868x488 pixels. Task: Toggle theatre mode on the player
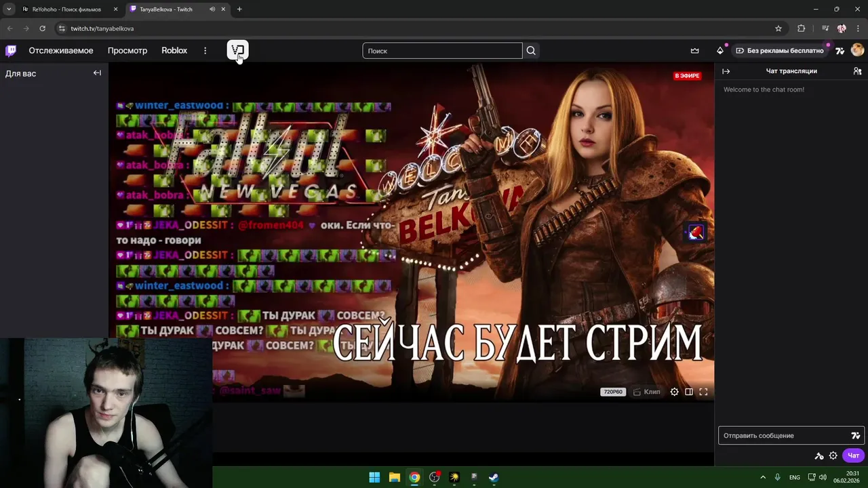tap(689, 392)
